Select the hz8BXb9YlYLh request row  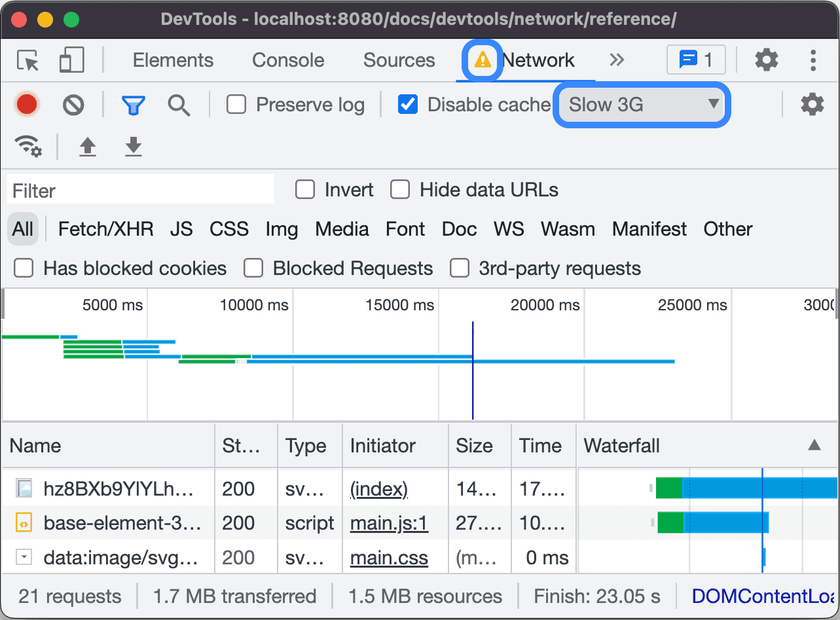[x=420, y=489]
